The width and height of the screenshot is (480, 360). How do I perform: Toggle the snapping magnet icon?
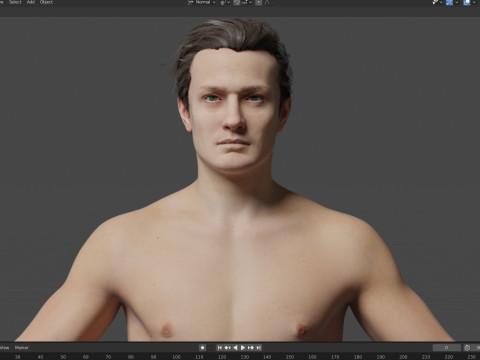coord(237,2)
